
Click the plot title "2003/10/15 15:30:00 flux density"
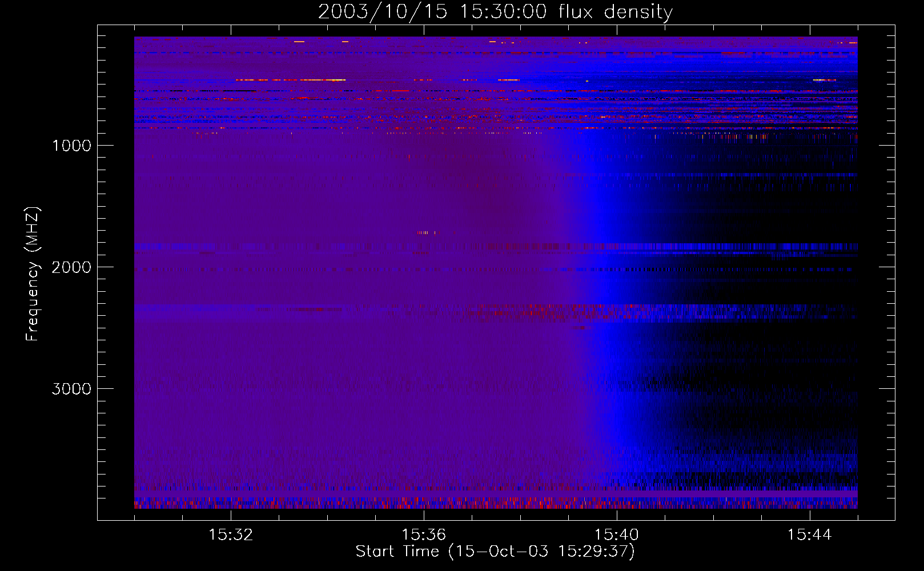[x=495, y=11]
